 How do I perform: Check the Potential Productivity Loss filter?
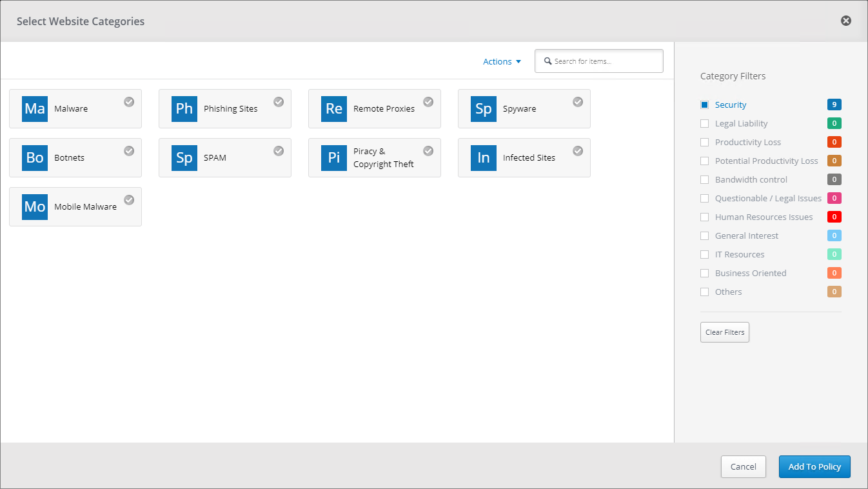705,161
